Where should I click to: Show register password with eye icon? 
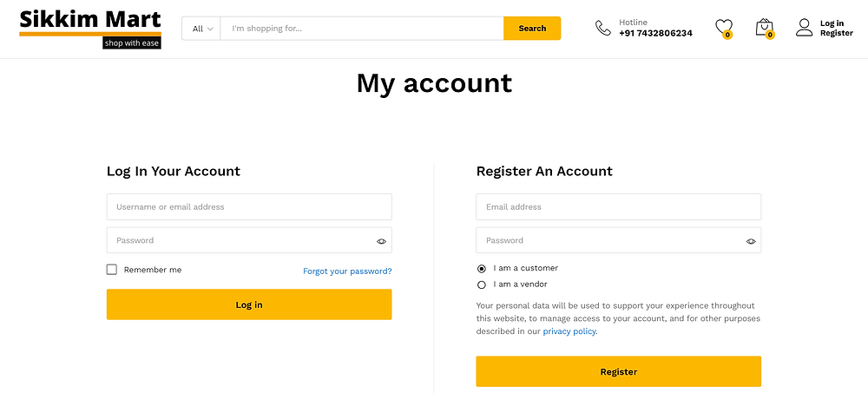(x=751, y=241)
